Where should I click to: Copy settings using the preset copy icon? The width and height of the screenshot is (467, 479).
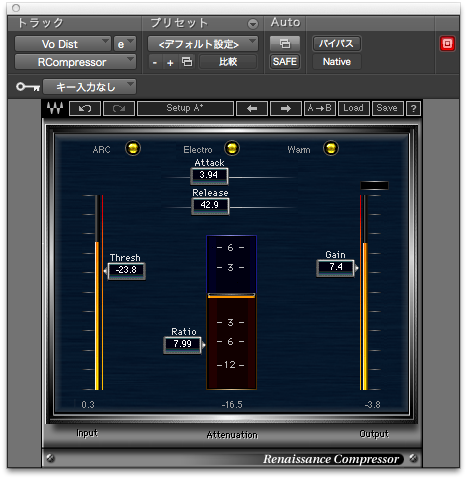click(187, 62)
